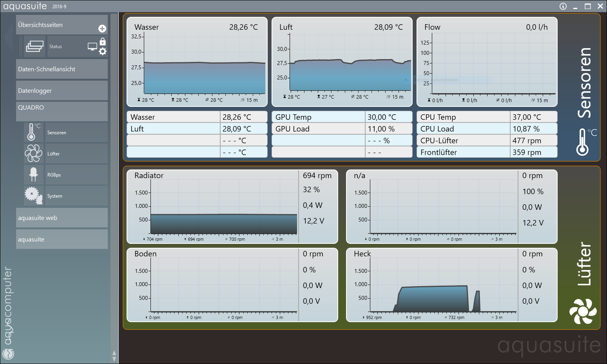This screenshot has height=364, width=607.
Task: Click the n/a fan power value 100 %
Action: (533, 191)
